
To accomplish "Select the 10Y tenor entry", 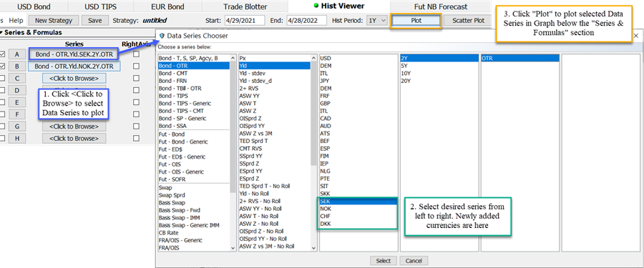I will coord(439,74).
